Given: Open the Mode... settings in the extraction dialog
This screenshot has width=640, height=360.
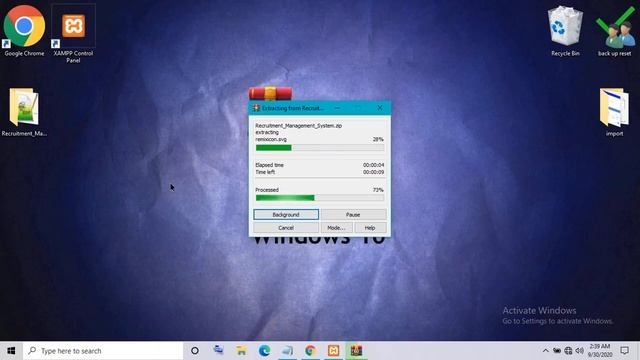Looking at the screenshot, I should (336, 228).
